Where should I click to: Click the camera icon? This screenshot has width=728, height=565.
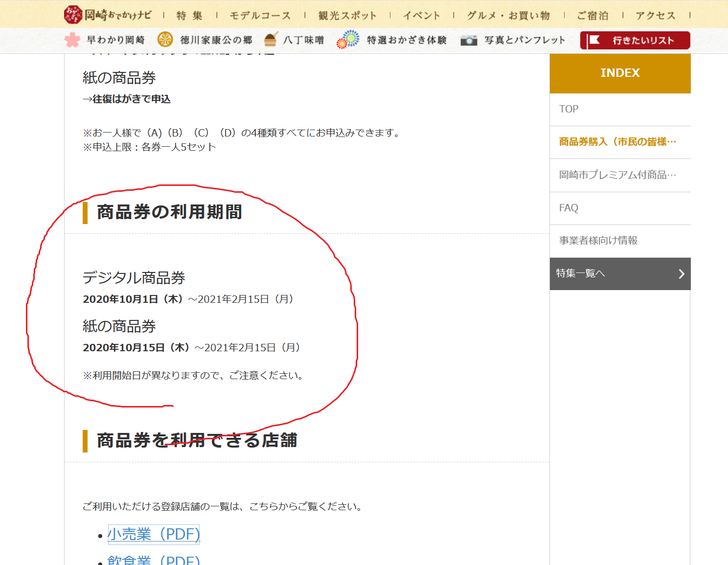pos(469,41)
